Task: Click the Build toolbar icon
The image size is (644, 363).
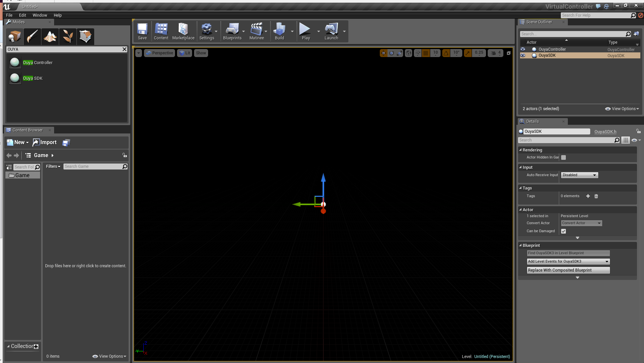Action: tap(279, 31)
